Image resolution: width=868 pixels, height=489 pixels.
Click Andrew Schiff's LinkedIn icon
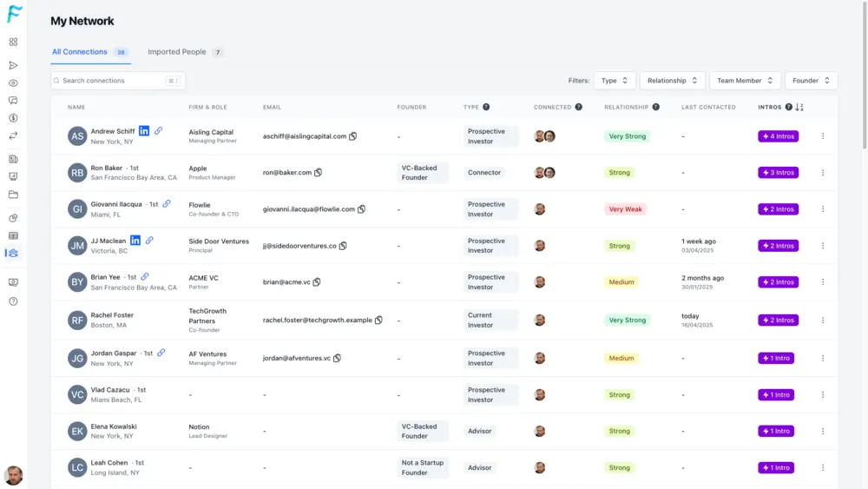click(144, 131)
